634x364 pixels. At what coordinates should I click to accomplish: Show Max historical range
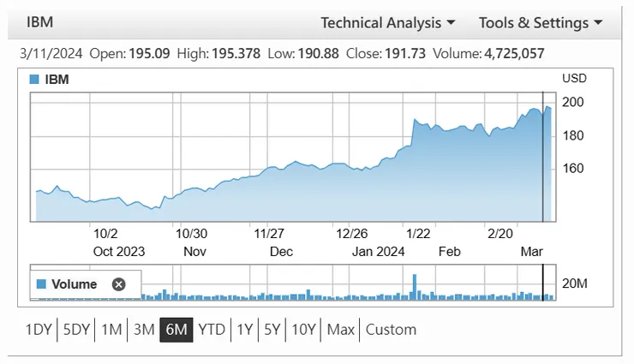pos(341,330)
